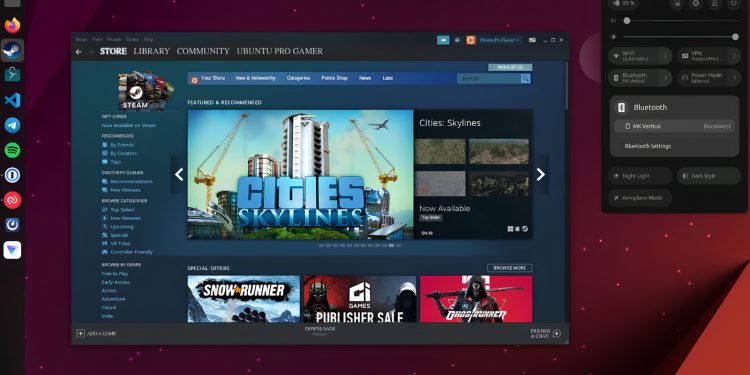Open Spotify from the dock

point(12,150)
